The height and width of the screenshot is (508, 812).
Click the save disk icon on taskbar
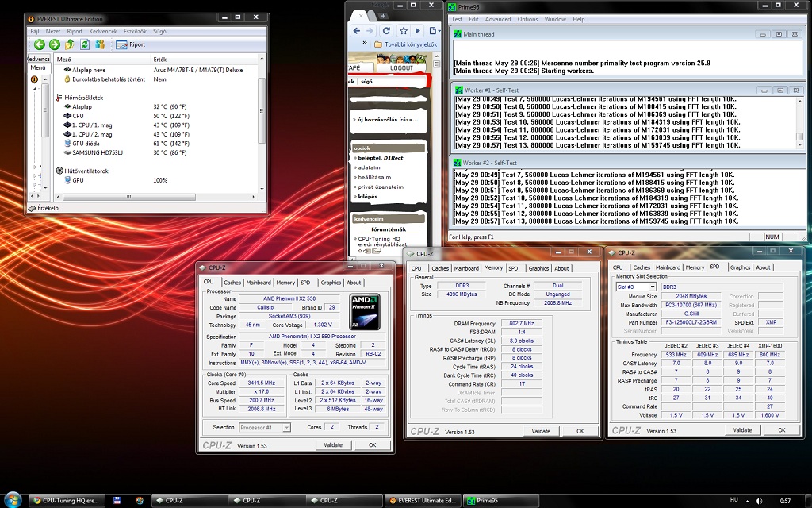117,500
